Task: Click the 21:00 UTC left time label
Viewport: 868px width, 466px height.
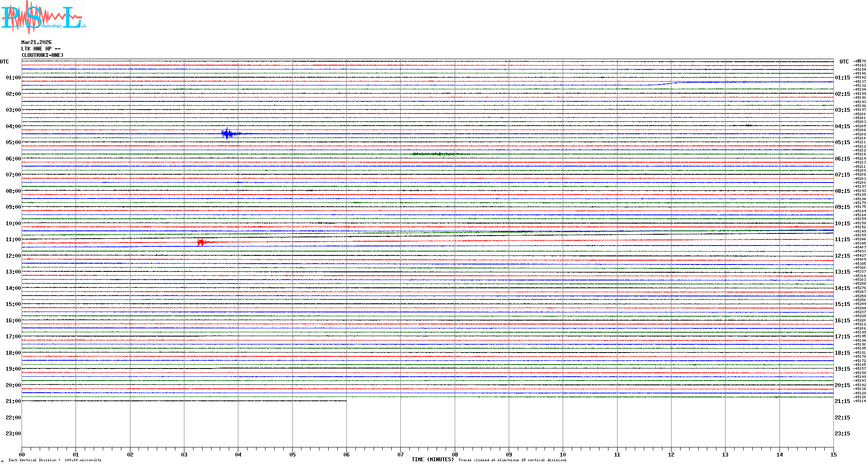Action: click(x=13, y=401)
